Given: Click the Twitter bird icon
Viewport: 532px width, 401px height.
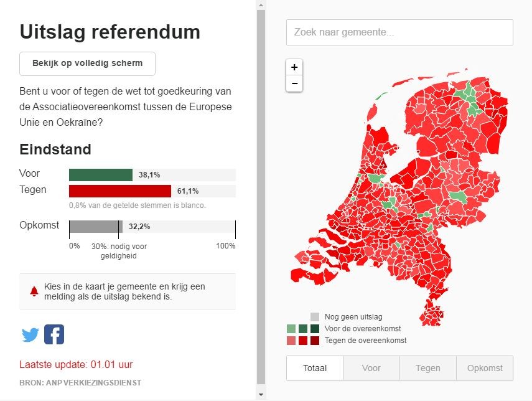Looking at the screenshot, I should [30, 335].
